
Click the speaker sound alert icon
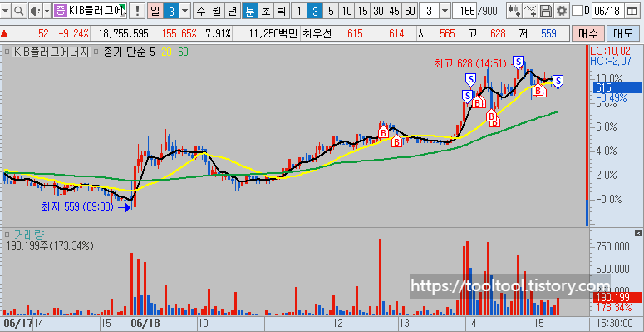coord(37,11)
